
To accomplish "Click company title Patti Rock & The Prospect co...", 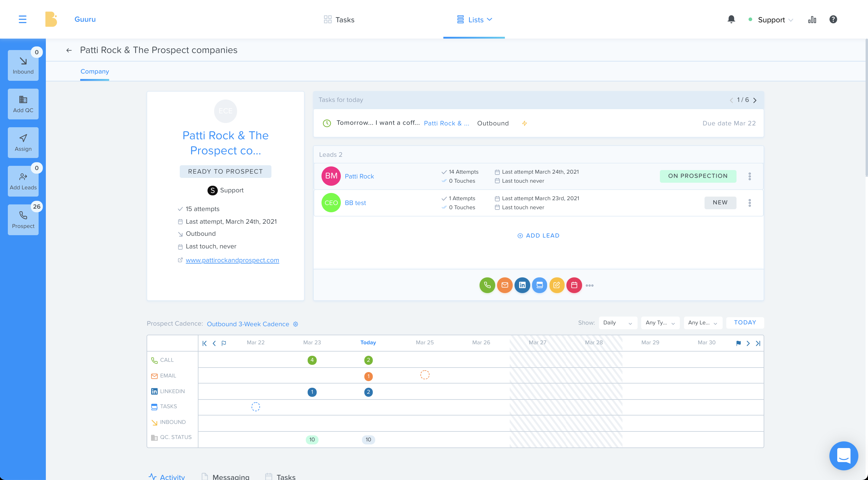I will point(225,143).
